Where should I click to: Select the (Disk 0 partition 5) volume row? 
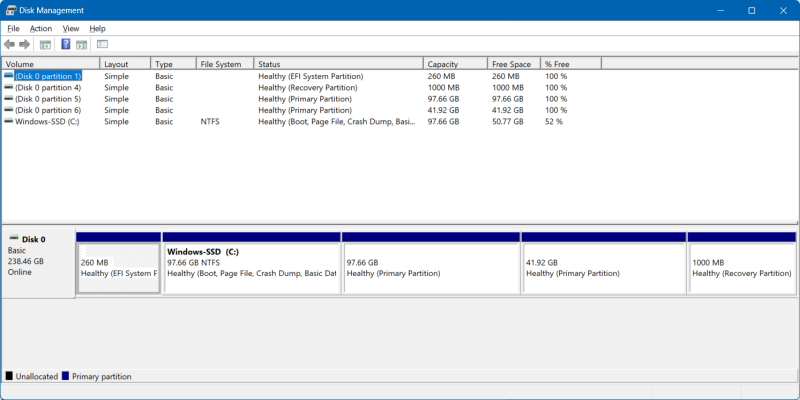(x=48, y=98)
